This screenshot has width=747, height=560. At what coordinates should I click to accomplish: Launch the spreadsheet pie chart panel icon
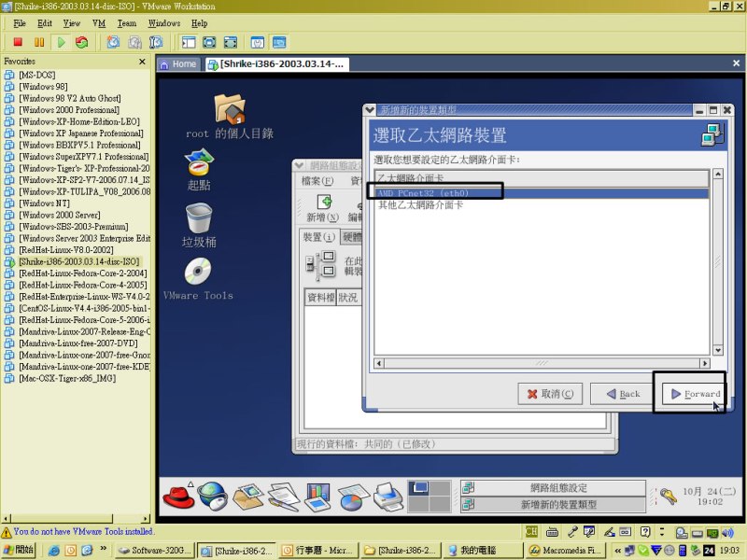[353, 497]
